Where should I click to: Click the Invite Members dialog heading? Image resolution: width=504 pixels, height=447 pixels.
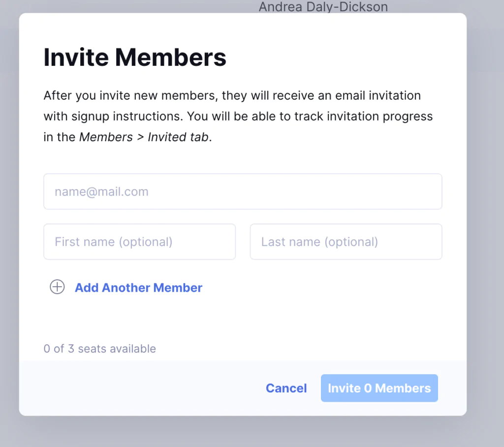point(135,57)
